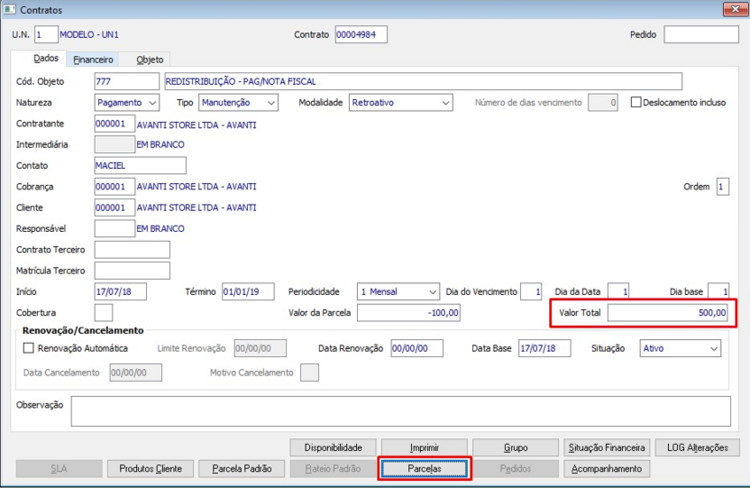Click the Dia da Data field
This screenshot has height=488, width=750.
pos(618,291)
